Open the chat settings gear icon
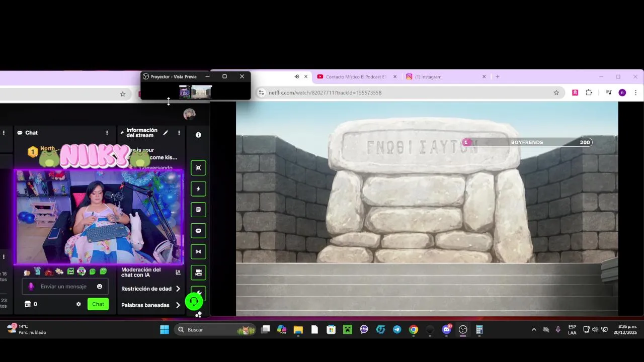The image size is (644, 362). click(x=78, y=304)
